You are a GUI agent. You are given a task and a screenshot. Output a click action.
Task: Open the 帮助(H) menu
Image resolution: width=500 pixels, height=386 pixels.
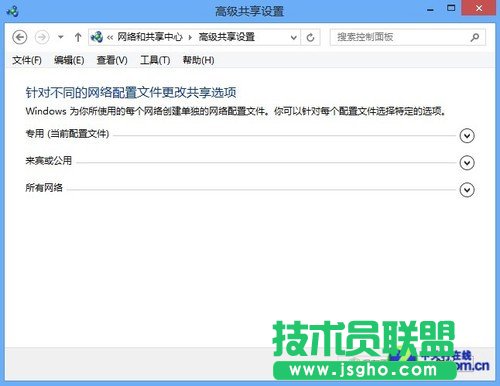(198, 60)
